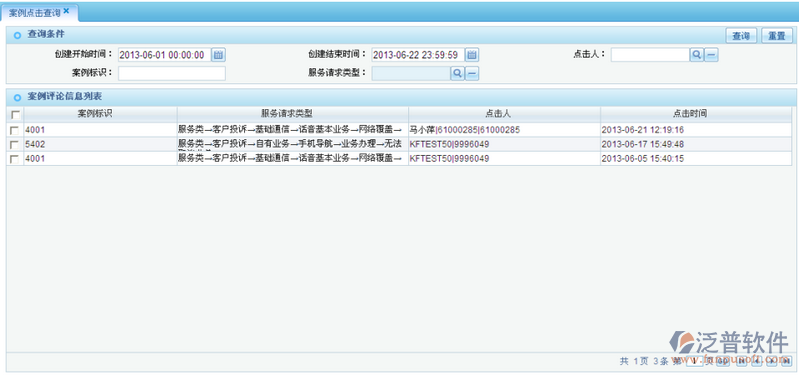This screenshot has height=375, width=799.
Task: Clear 服务请求类型 with minus icon
Action: point(472,73)
